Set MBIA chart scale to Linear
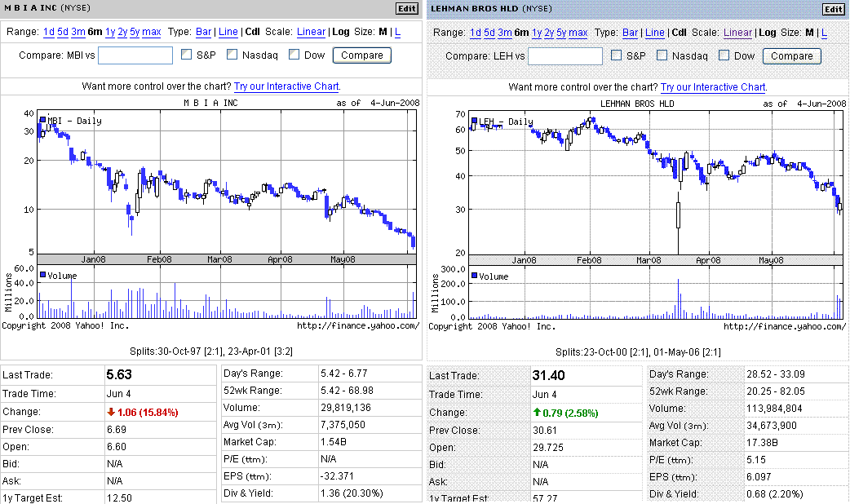Screen dimensions: 850x504 point(311,32)
